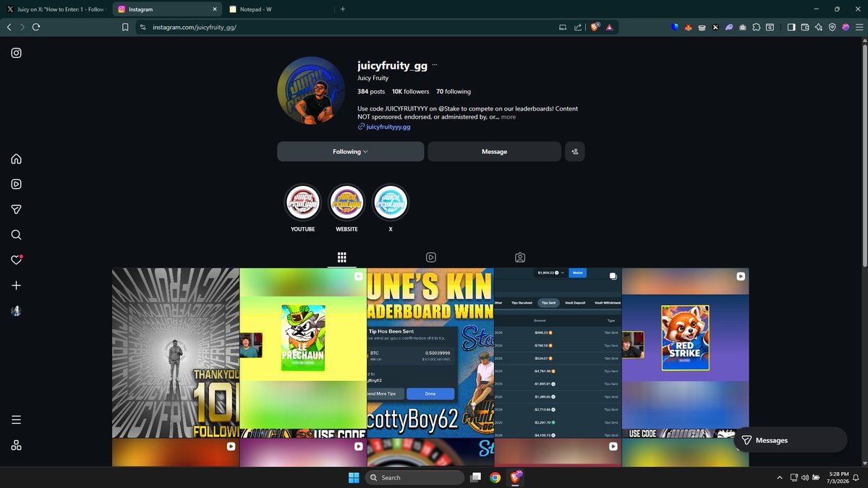Viewport: 868px width, 488px height.
Task: Open Instagram search magnifier in sidebar
Action: 16,235
